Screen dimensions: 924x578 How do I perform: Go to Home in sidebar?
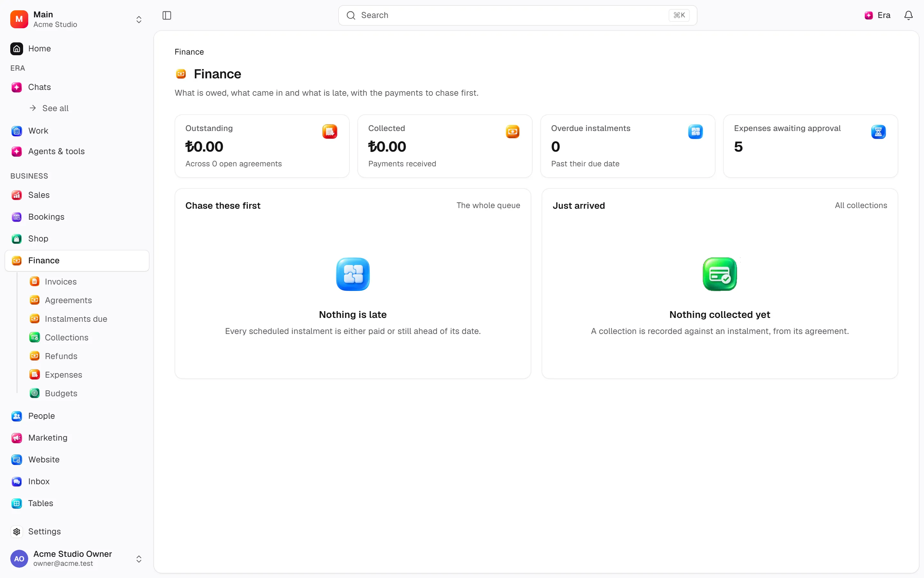77,48
